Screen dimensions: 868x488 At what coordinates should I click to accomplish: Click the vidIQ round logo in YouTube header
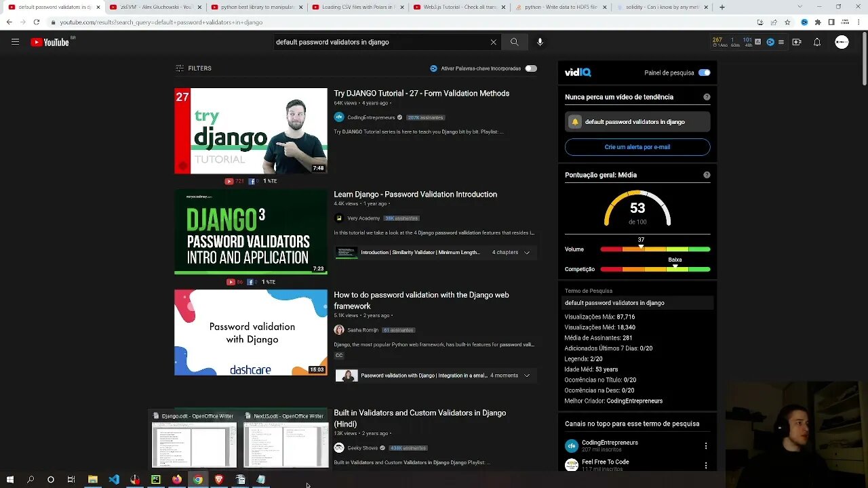[770, 42]
